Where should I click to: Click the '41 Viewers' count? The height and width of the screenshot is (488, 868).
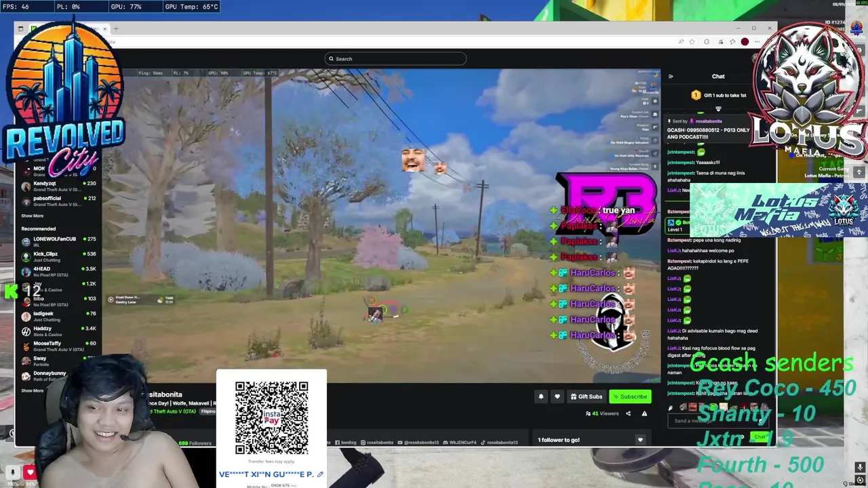tap(603, 413)
